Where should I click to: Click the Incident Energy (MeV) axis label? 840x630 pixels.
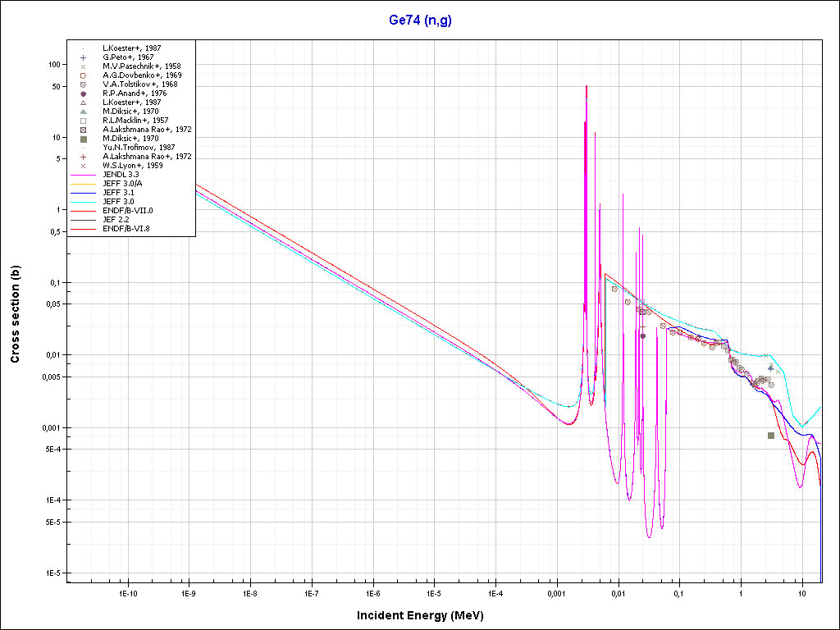(x=426, y=615)
